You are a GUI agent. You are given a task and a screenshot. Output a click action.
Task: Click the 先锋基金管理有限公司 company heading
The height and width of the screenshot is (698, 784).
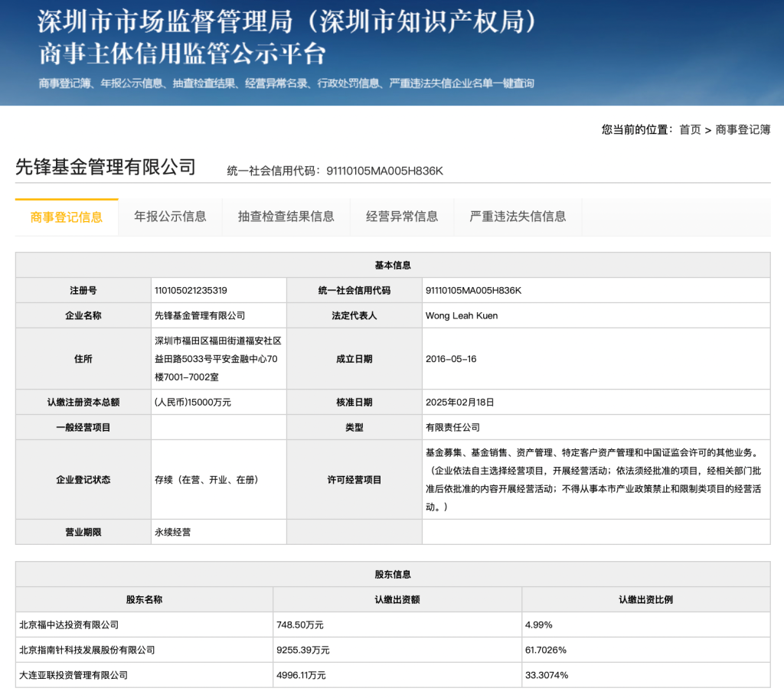[x=106, y=167]
